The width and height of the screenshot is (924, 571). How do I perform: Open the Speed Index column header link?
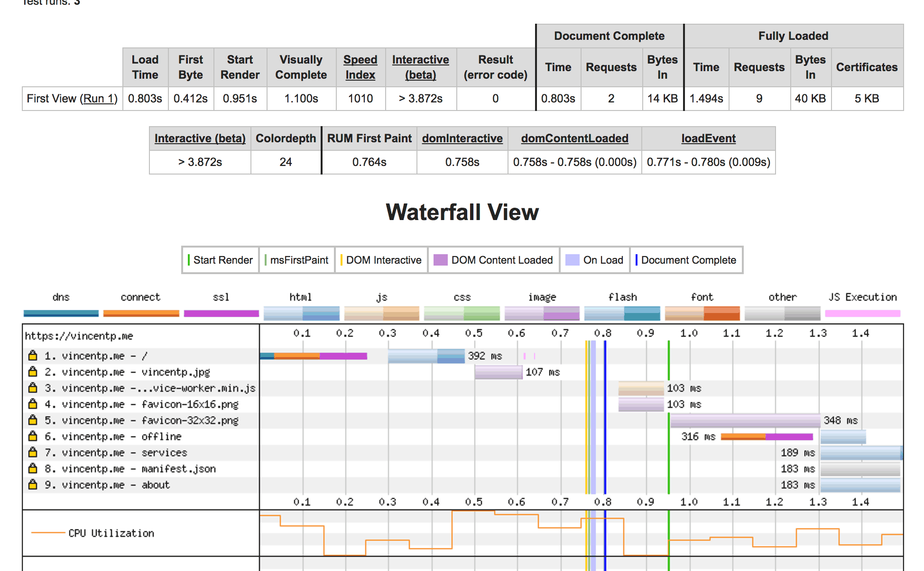click(360, 67)
